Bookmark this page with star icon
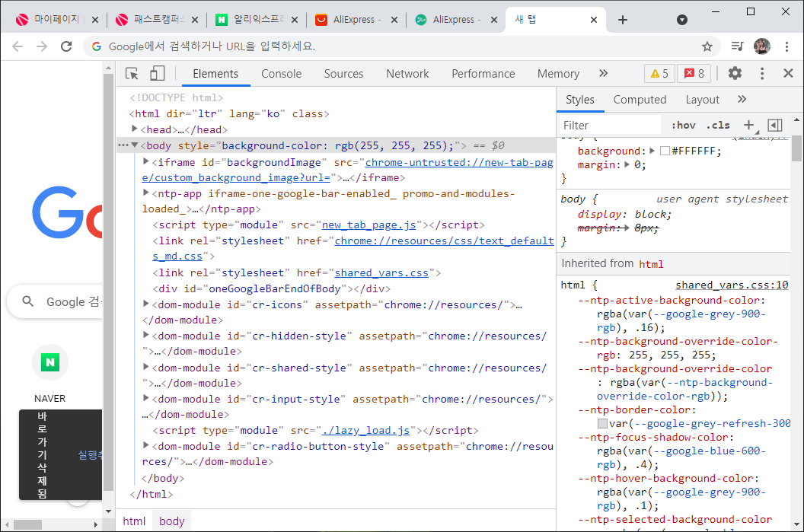The width and height of the screenshot is (804, 532). click(x=707, y=46)
